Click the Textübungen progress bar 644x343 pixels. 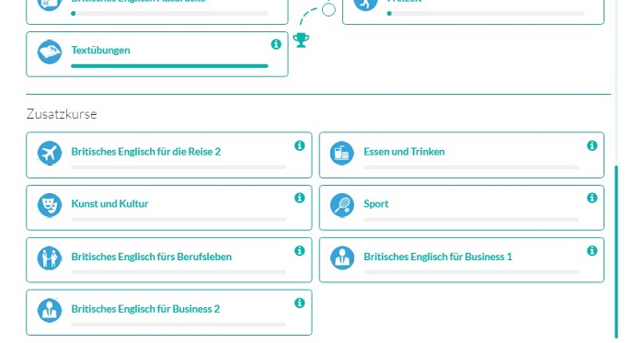pyautogui.click(x=169, y=65)
